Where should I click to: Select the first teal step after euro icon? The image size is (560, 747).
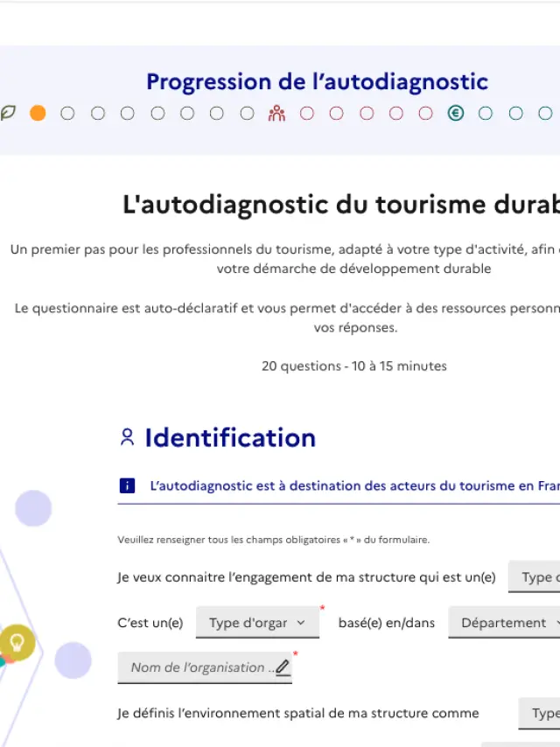486,113
